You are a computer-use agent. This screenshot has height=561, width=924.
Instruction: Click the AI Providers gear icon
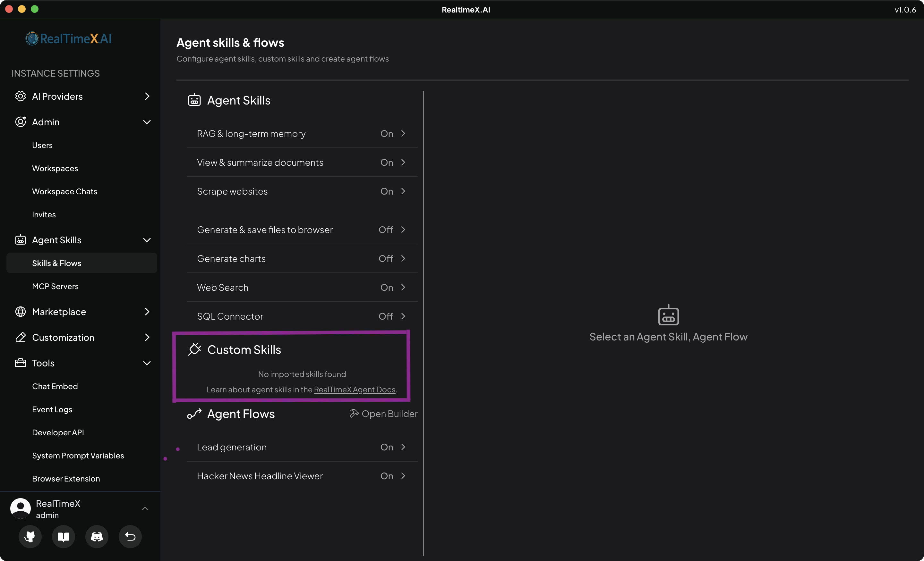[x=20, y=96]
